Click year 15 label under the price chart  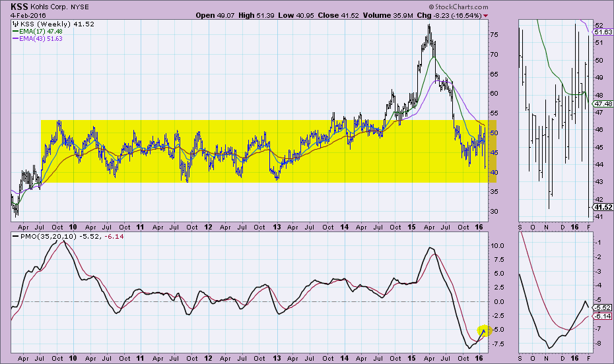[411, 227]
